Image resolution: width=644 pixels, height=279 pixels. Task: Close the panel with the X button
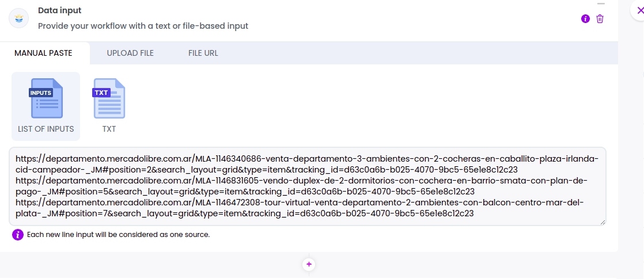tap(640, 10)
